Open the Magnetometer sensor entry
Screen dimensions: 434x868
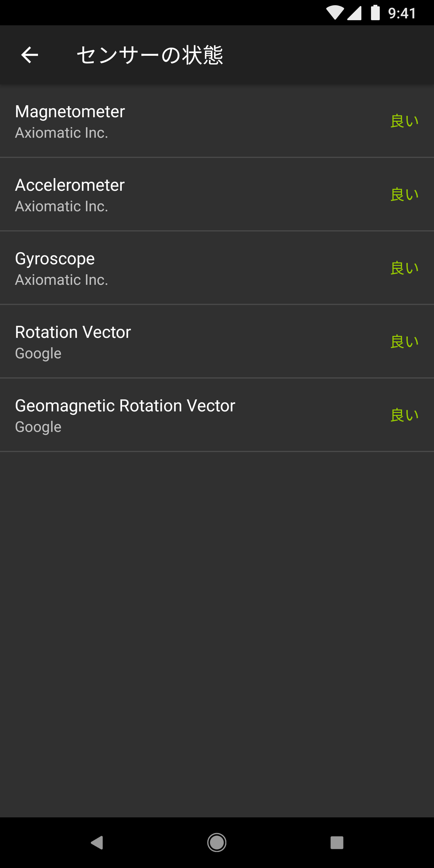[x=217, y=121]
